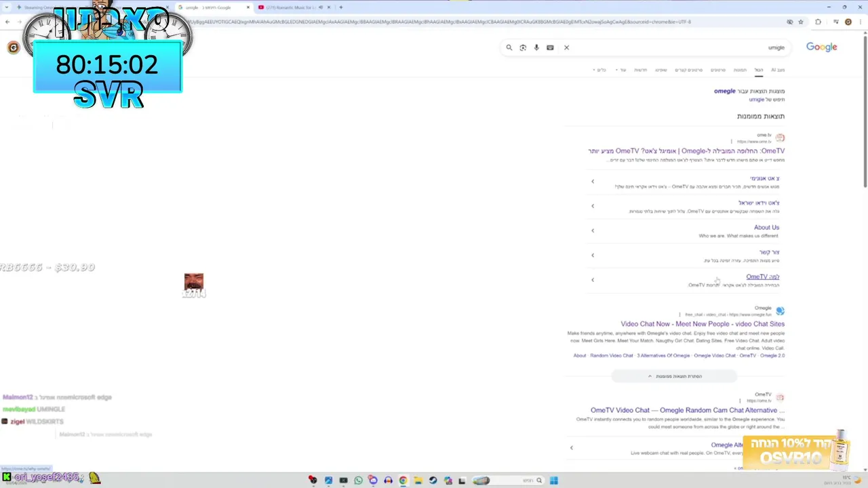
Task: Open the Omegle 2.0 sub-link
Action: pyautogui.click(x=772, y=356)
